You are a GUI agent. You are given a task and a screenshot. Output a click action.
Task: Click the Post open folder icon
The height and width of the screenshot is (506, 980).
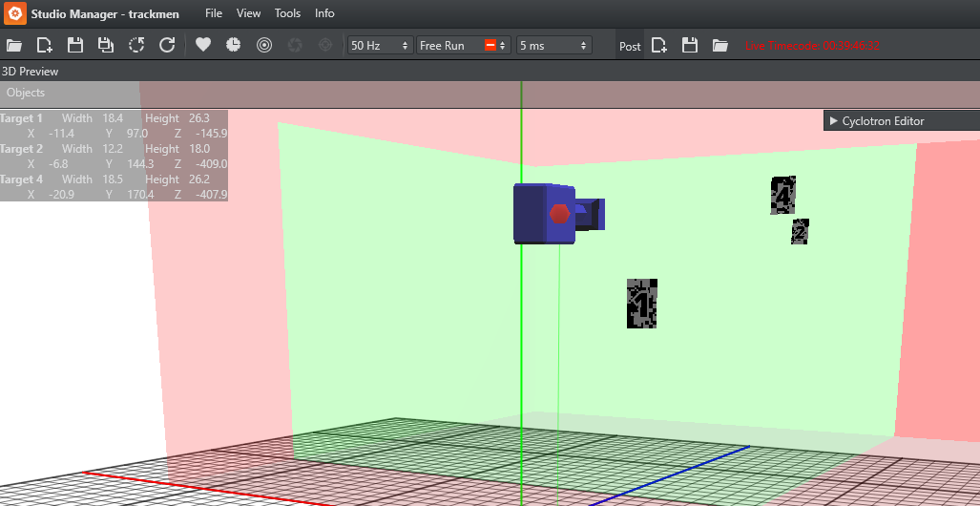[x=720, y=45]
